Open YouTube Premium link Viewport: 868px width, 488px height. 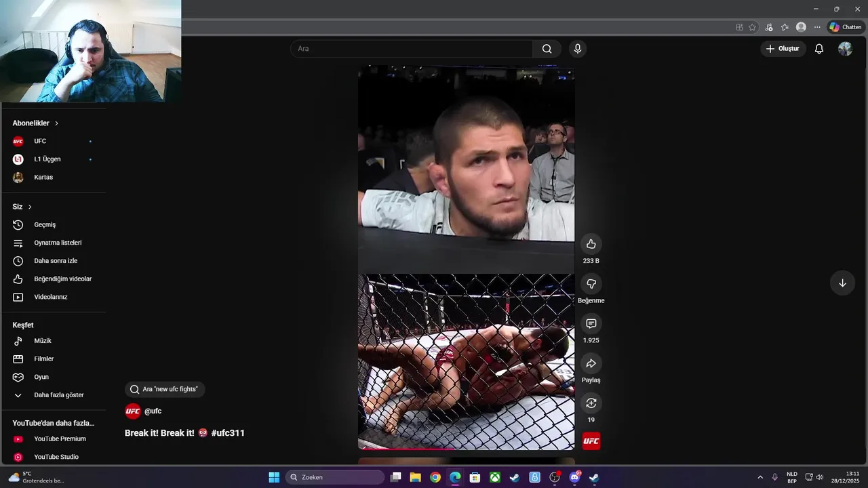[x=54, y=439]
